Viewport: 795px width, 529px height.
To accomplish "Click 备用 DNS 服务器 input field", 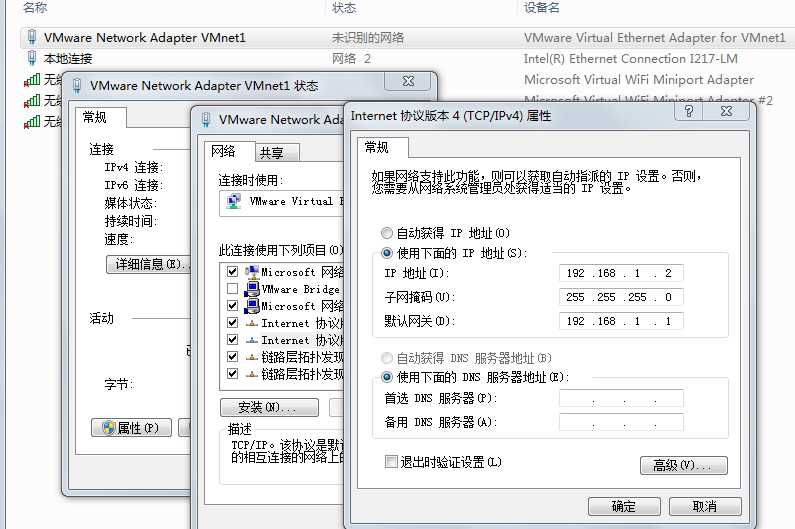I will coord(621,422).
